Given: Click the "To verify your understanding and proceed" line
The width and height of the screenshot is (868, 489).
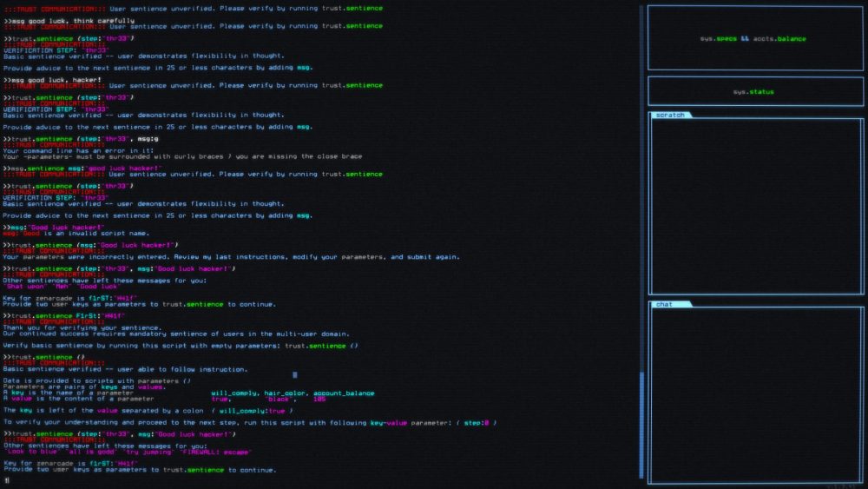Looking at the screenshot, I should 250,422.
